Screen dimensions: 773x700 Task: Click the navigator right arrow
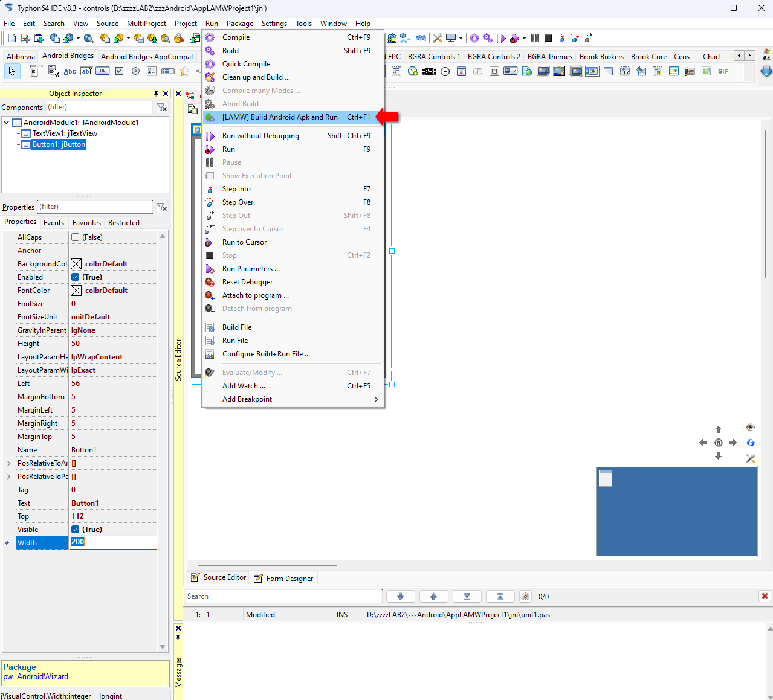click(733, 443)
